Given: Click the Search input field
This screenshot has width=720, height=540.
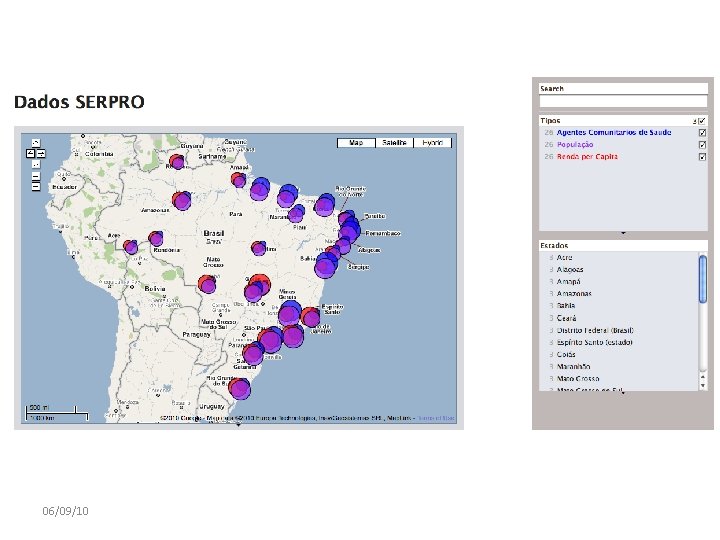Looking at the screenshot, I should (623, 101).
